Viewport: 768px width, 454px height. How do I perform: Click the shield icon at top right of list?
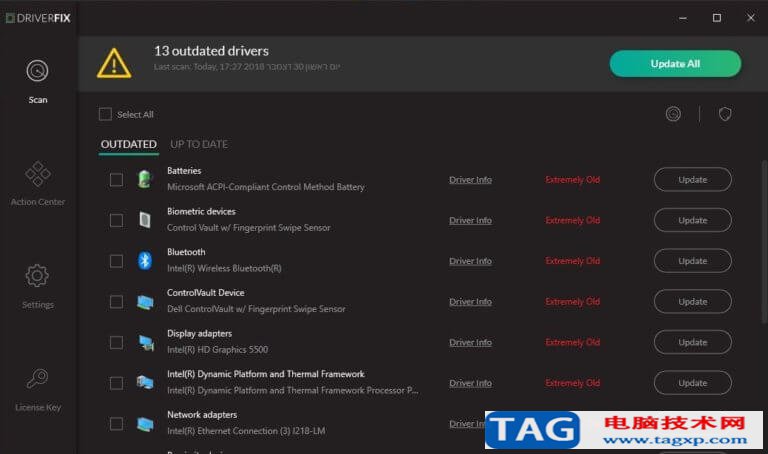click(725, 114)
